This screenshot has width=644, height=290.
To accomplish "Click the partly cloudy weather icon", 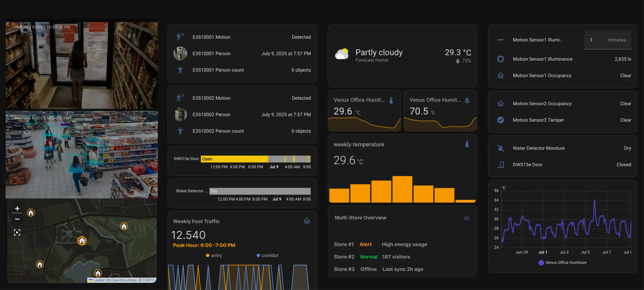I will point(342,53).
